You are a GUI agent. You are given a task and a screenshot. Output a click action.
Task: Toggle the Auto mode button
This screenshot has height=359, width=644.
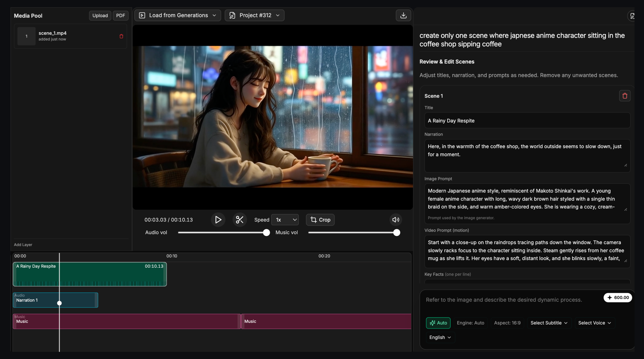438,323
